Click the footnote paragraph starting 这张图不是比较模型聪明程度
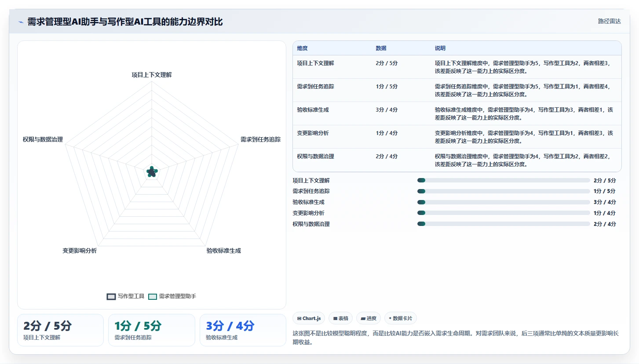 [456, 338]
